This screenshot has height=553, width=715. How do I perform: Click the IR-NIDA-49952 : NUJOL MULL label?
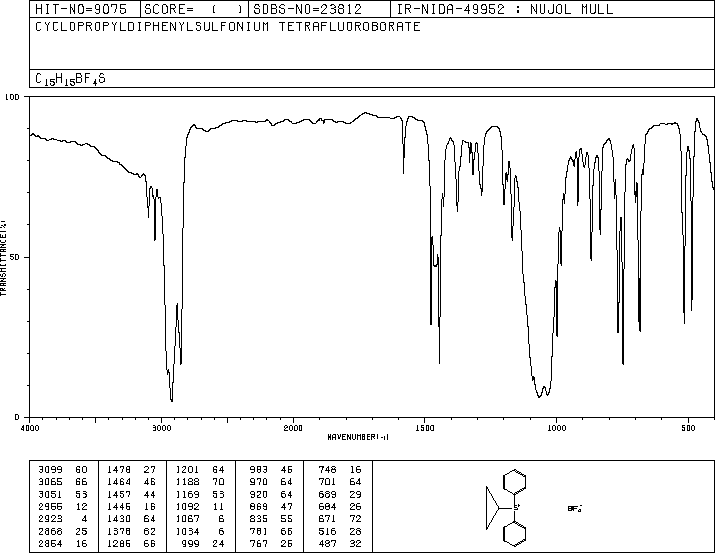pyautogui.click(x=505, y=9)
